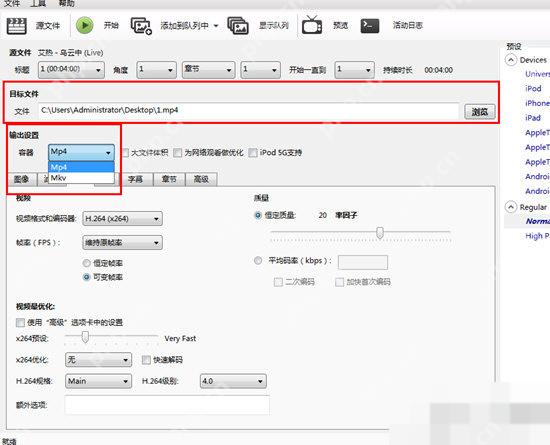Open the 工具 menu
Image resolution: width=550 pixels, height=445 pixels.
(x=38, y=4)
